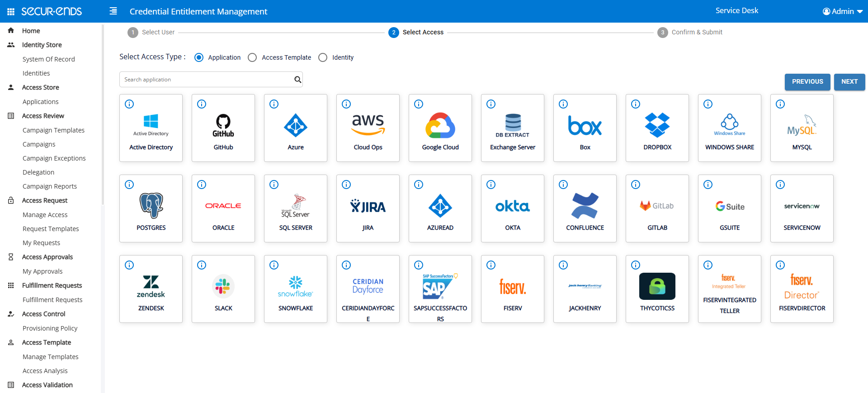868x393 pixels.
Task: Select the Identity access type radio
Action: pos(323,57)
